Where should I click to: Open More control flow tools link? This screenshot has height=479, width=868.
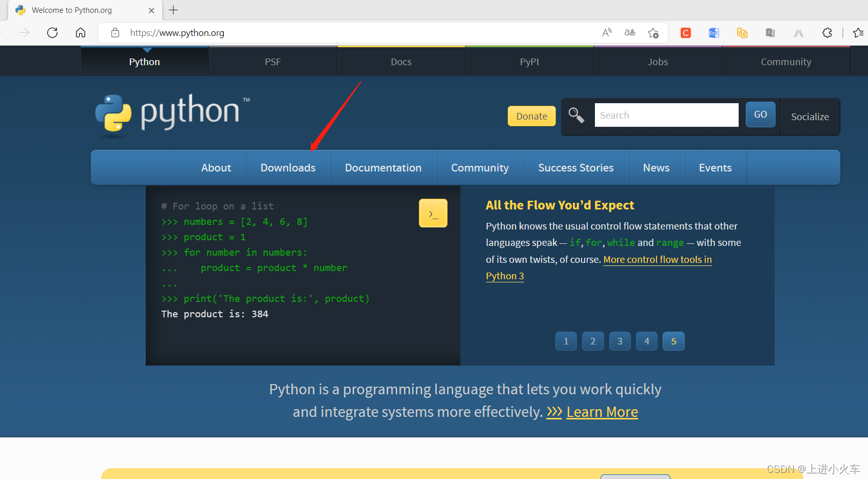pos(658,260)
